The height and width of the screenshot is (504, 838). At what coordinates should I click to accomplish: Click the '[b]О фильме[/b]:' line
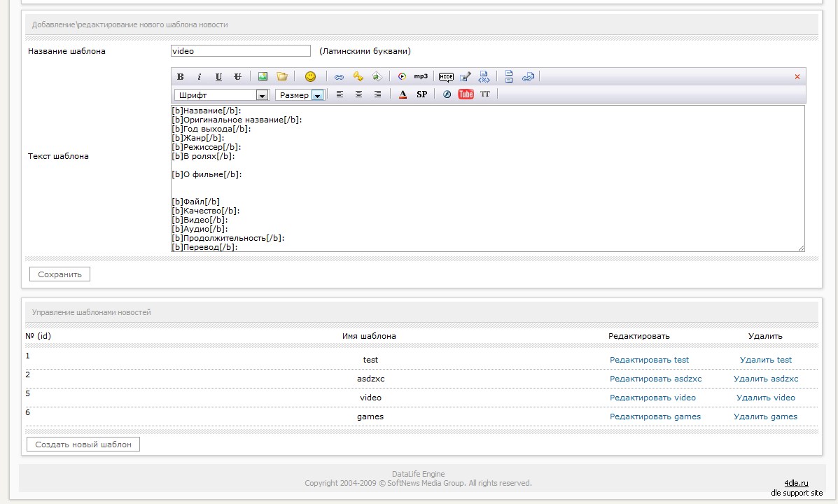coord(207,174)
